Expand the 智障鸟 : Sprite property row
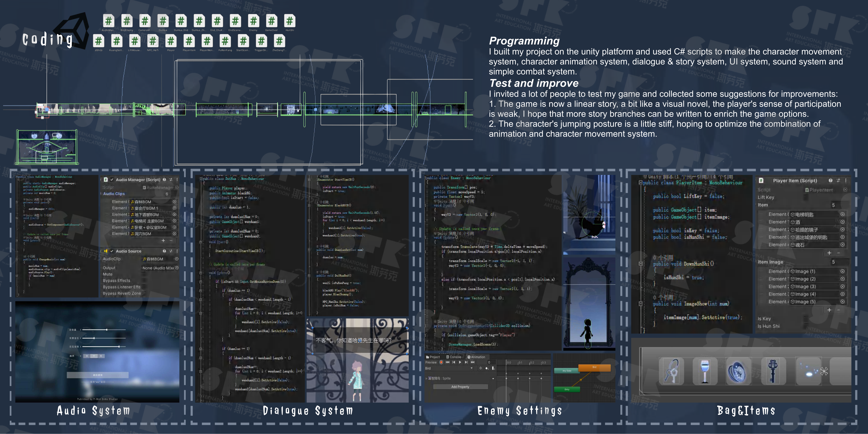Screen dimensions: 868x434 [427, 378]
